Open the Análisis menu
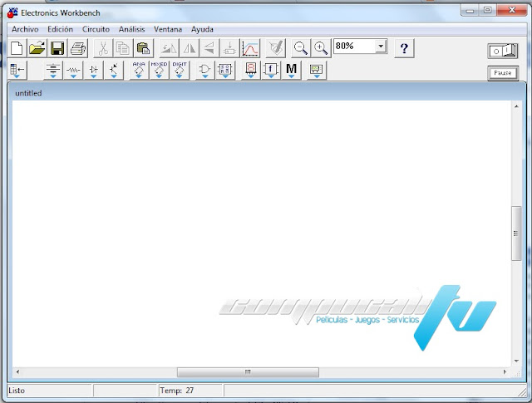Viewport: 532px width, 403px height. 131,30
